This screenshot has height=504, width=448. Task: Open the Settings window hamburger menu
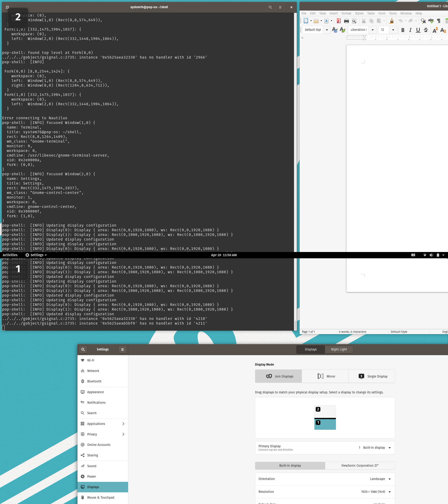pos(122,349)
